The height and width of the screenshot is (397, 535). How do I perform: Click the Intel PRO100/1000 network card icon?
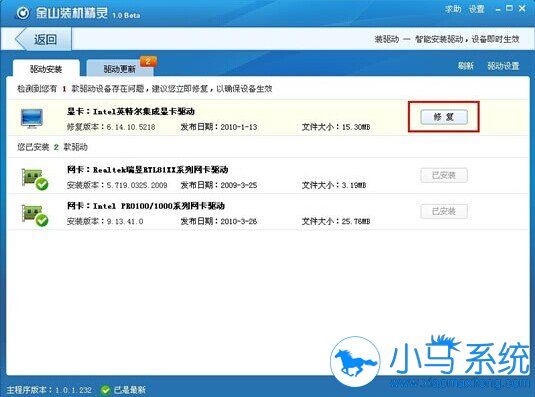(x=34, y=215)
